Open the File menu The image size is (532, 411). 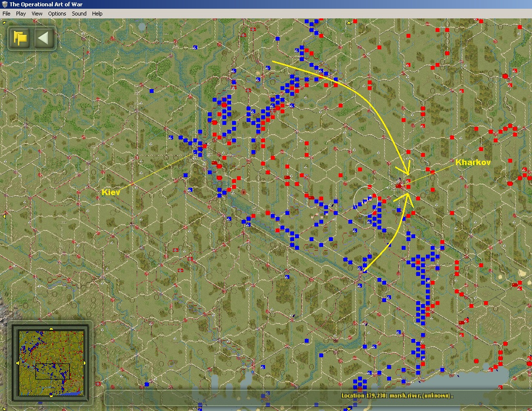6,14
